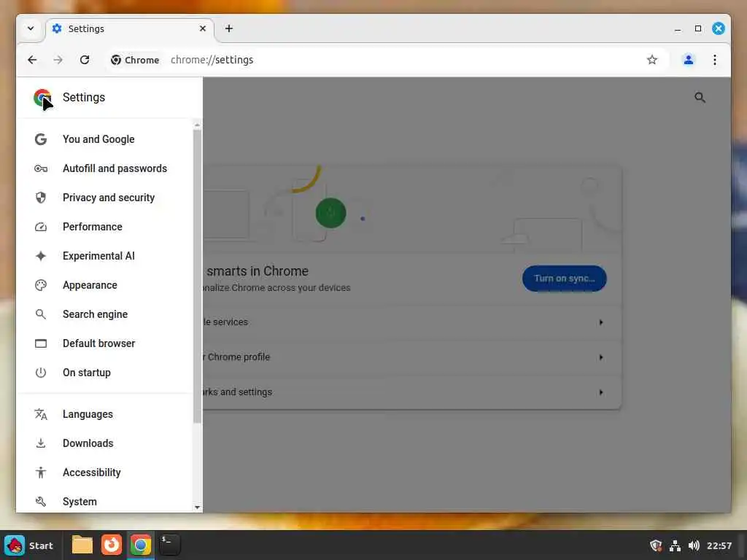747x560 pixels.
Task: Click the speedometer icon for Performance
Action: pyautogui.click(x=41, y=227)
